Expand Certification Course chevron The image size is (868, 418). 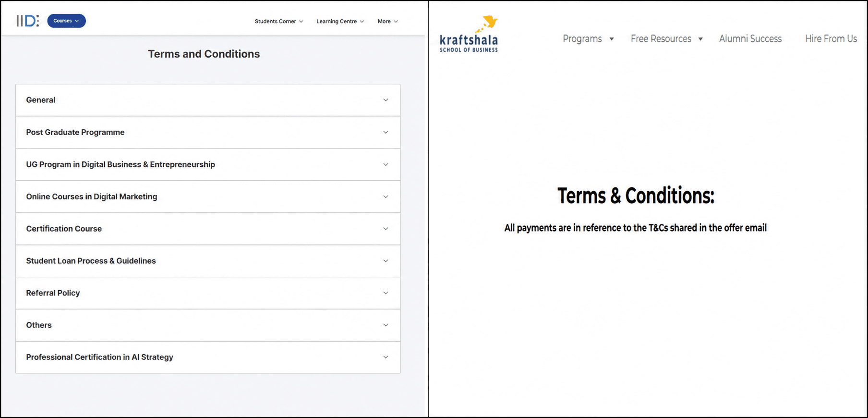(386, 229)
